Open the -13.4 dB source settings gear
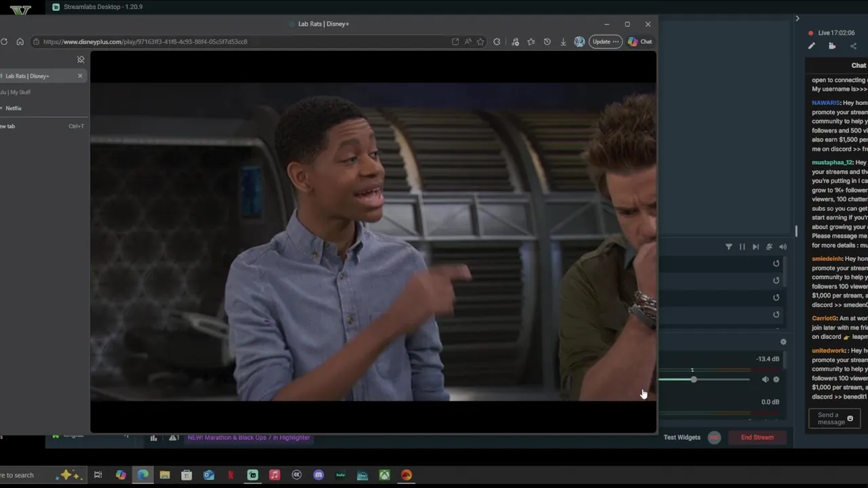 click(x=776, y=380)
